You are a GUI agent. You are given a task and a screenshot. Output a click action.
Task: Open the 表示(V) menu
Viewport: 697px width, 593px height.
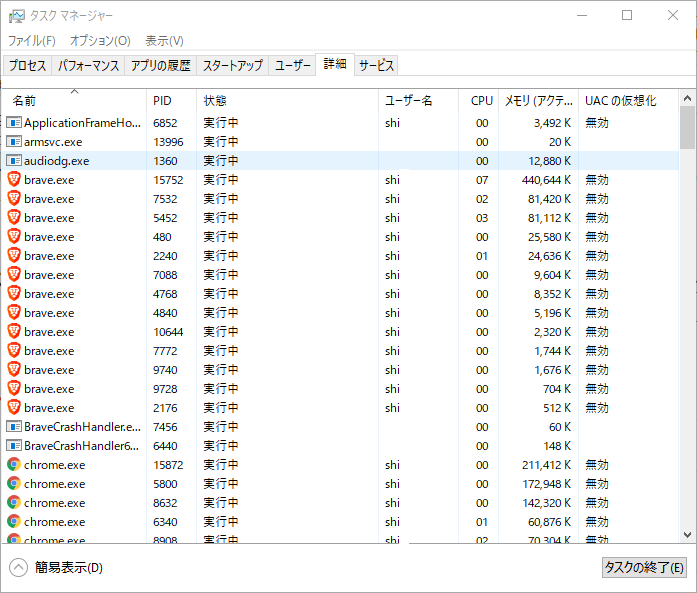coord(164,41)
